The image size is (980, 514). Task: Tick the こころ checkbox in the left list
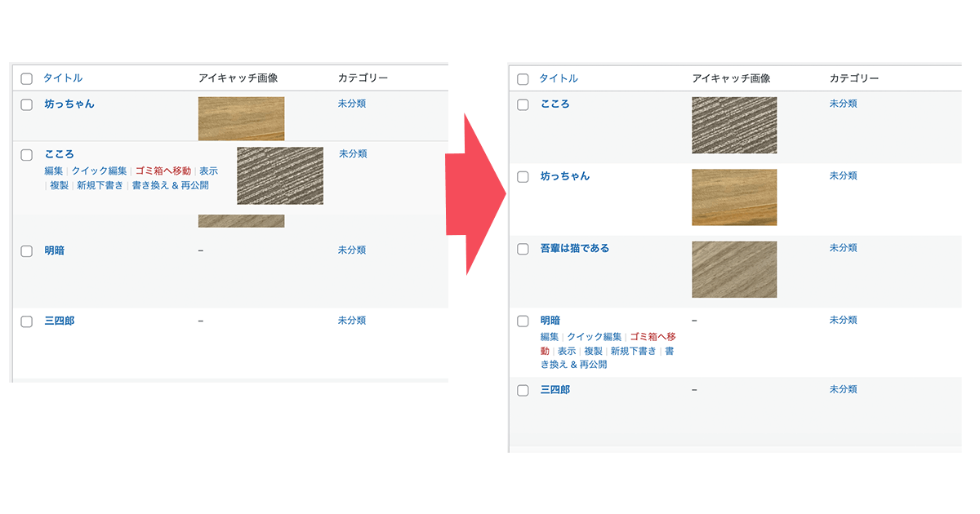(x=26, y=155)
